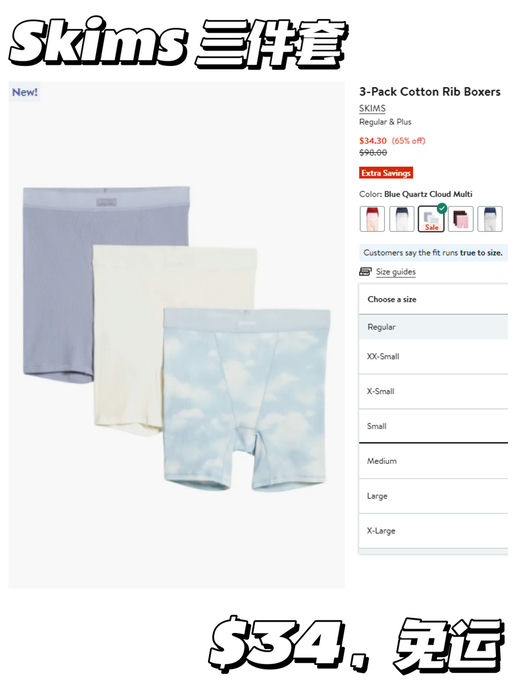Screen dimensions: 512x683
Task: Click the Extra Savings badge
Action: (386, 173)
